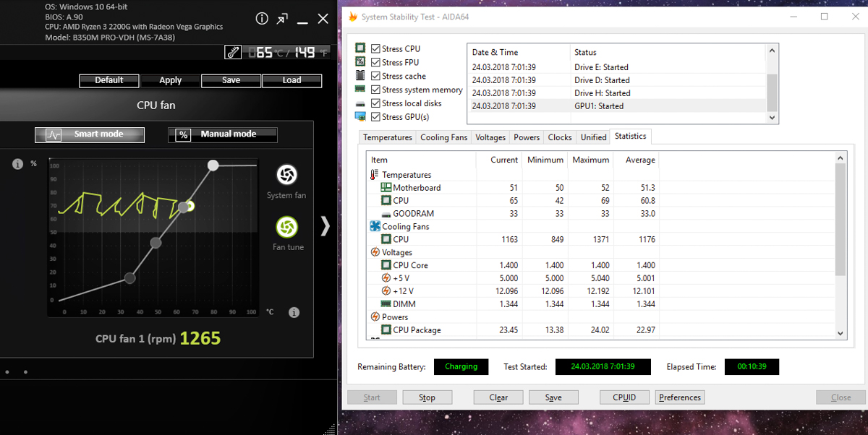
Task: Uncheck the Stress system memory checkbox
Action: [x=375, y=90]
